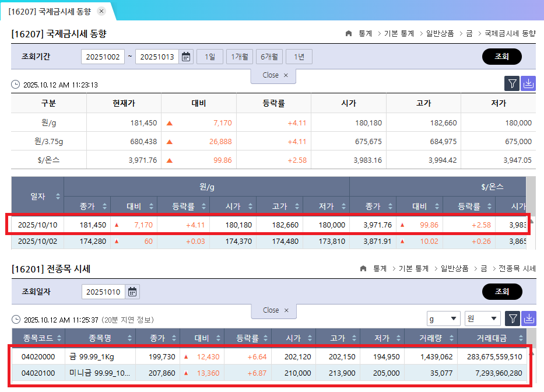544x392 pixels.
Task: Open the currency dropdown showing 원
Action: click(482, 318)
